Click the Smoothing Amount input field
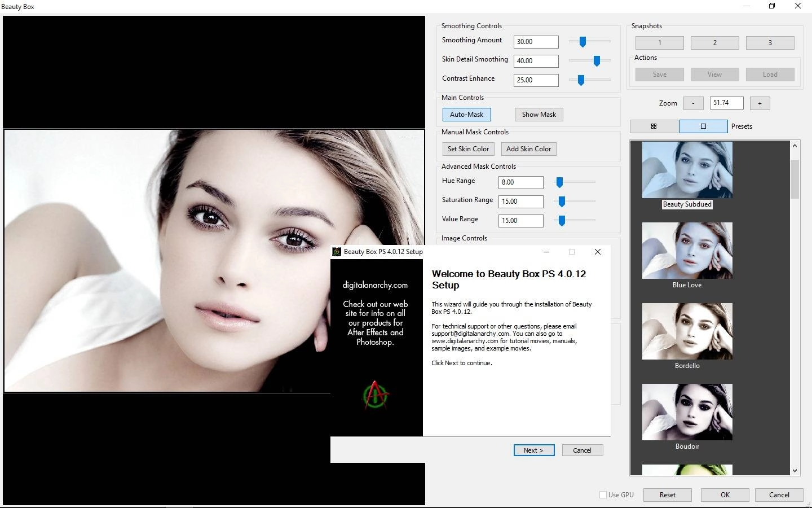Viewport: 812px width, 508px height. [536, 42]
